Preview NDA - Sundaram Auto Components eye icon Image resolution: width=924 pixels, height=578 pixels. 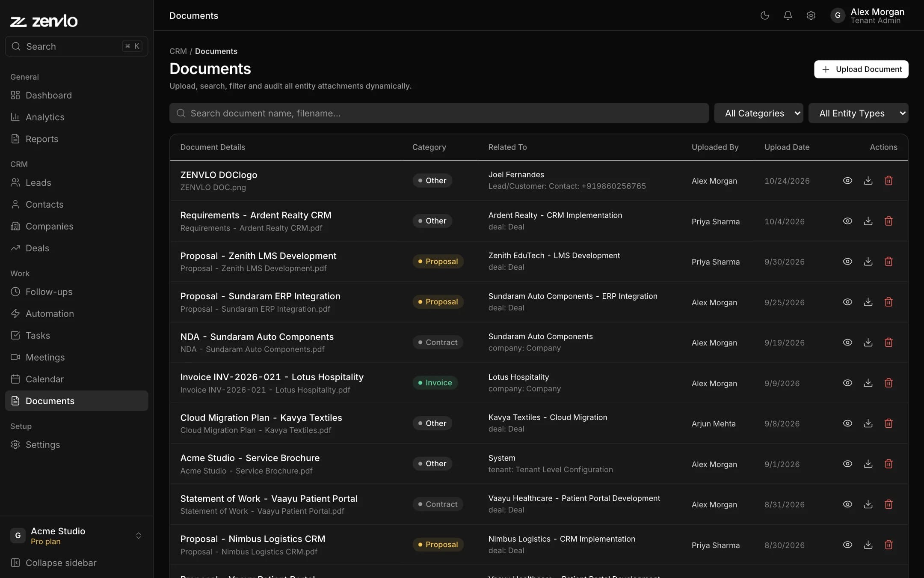(847, 343)
